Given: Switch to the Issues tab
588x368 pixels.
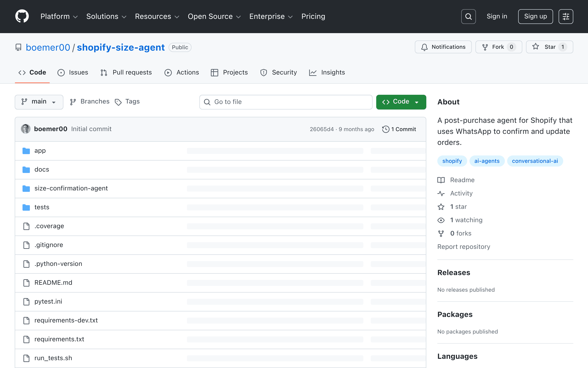Looking at the screenshot, I should pyautogui.click(x=73, y=72).
